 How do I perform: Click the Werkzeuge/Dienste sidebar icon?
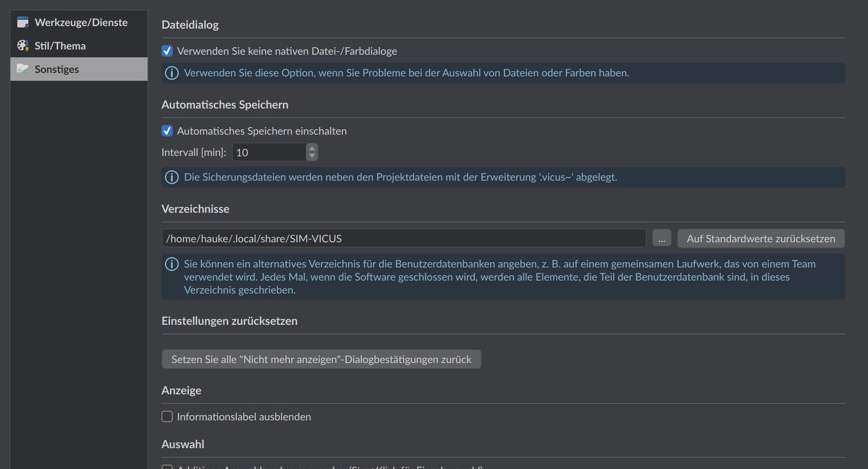click(23, 22)
